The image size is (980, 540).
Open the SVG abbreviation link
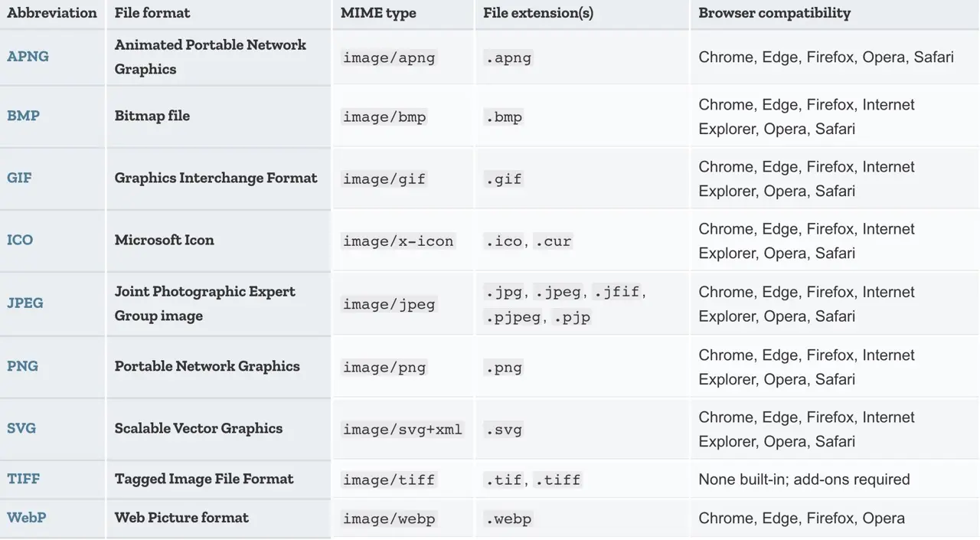(21, 428)
